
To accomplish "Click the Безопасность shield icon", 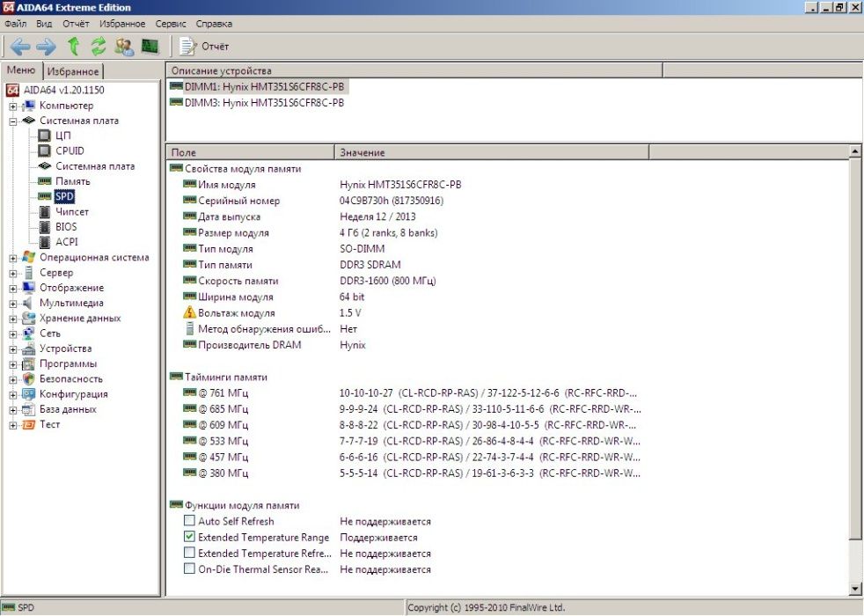I will point(29,379).
